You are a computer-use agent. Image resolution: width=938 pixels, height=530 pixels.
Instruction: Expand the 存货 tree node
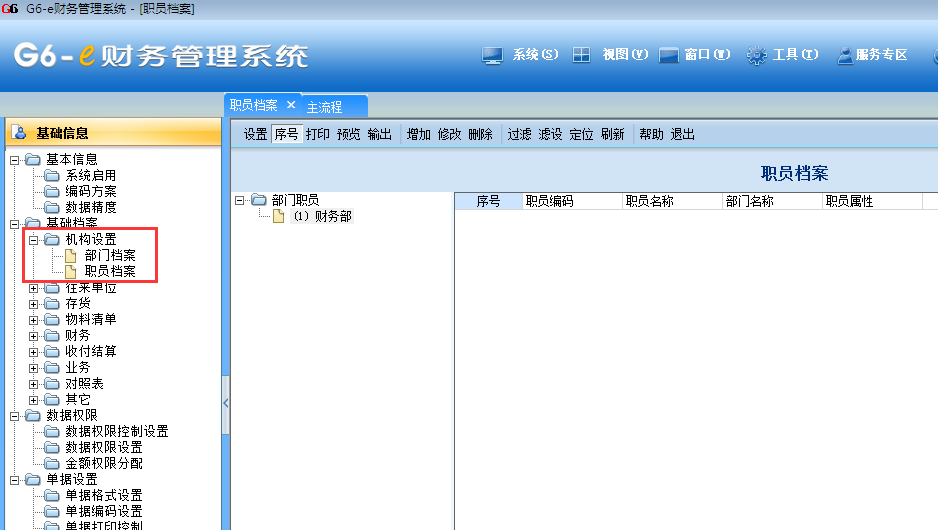34,304
